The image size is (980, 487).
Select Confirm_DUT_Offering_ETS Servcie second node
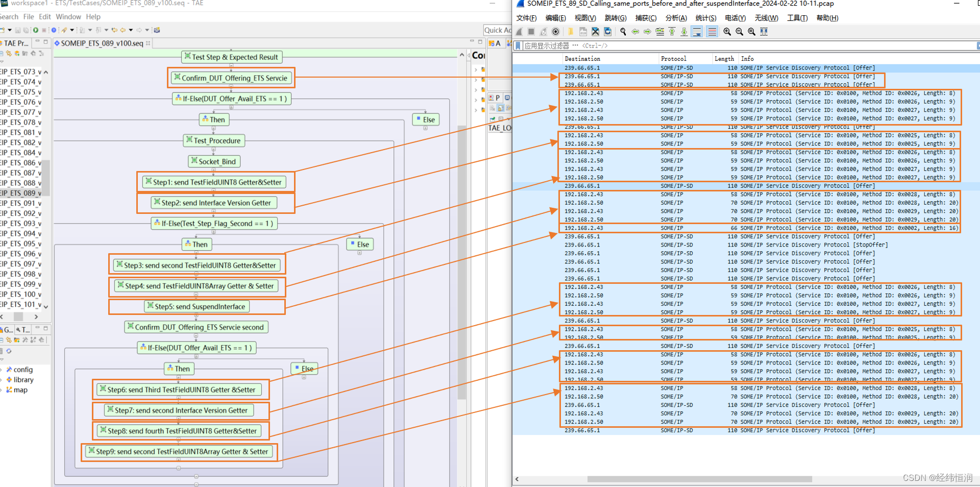click(x=197, y=327)
